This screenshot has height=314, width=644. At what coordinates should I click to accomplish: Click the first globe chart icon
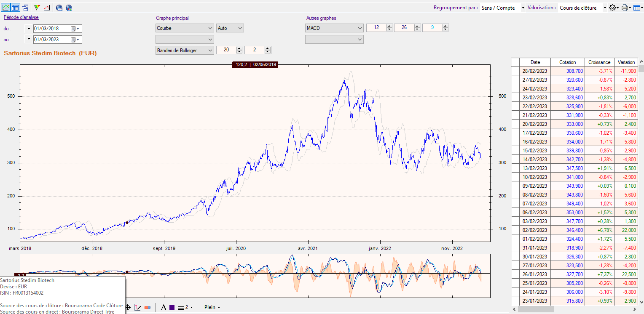coord(59,8)
